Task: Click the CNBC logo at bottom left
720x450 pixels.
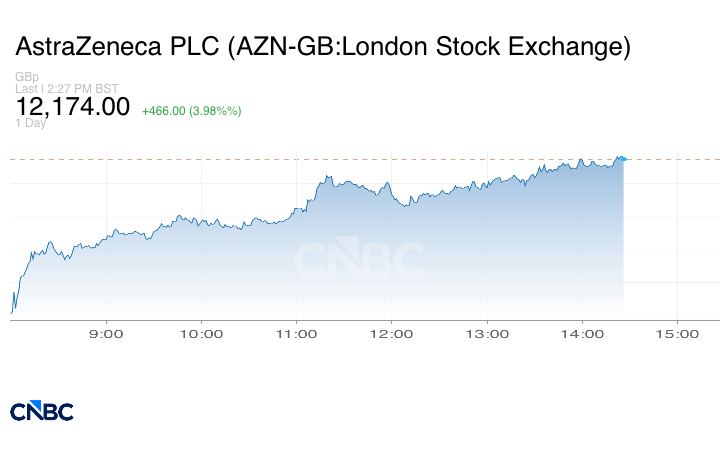Action: 42,411
